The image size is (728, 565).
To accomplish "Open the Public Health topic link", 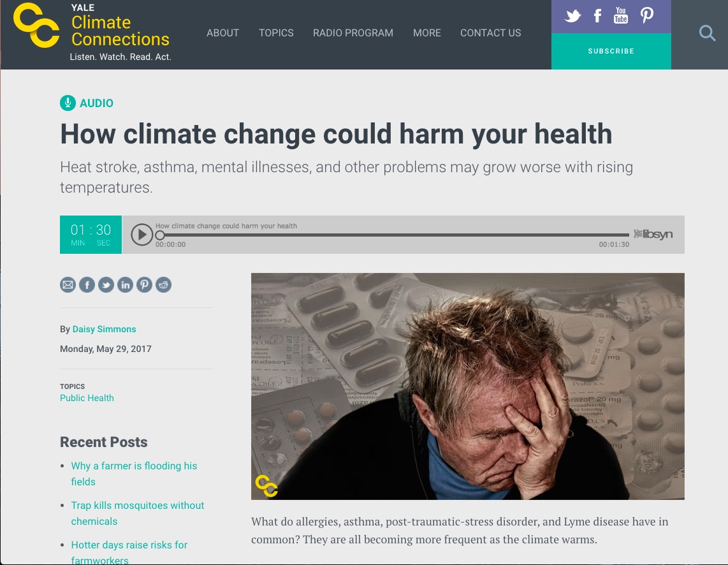I will (87, 398).
